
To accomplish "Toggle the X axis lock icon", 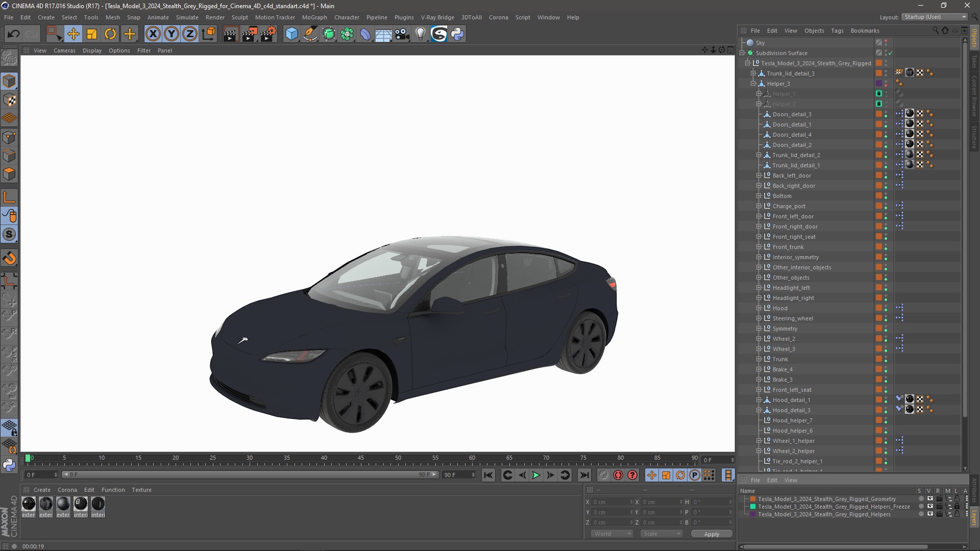I will coord(153,34).
